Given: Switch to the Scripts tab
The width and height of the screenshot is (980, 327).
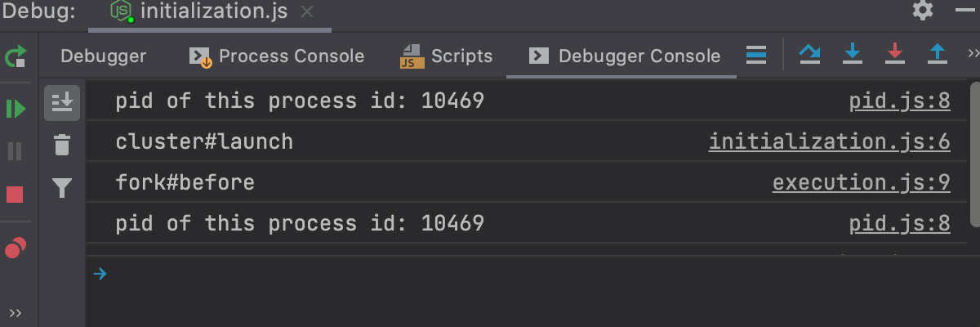Looking at the screenshot, I should click(x=447, y=56).
